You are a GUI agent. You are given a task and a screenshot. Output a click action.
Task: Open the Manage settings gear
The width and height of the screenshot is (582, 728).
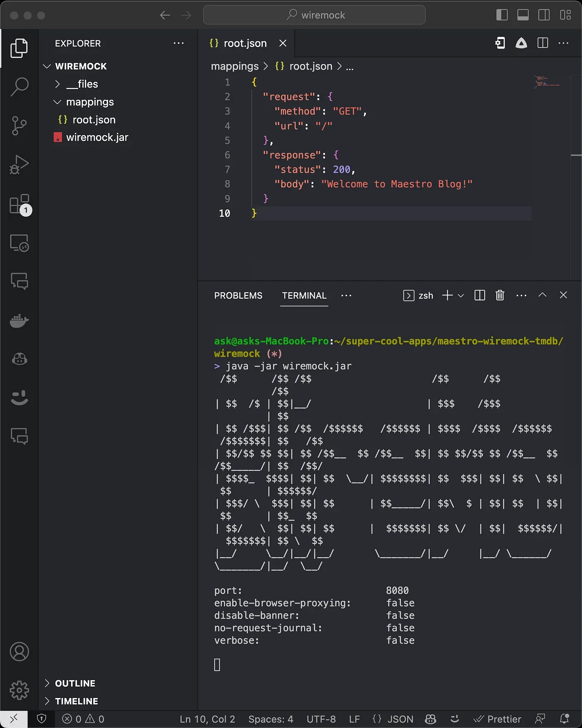click(x=19, y=690)
